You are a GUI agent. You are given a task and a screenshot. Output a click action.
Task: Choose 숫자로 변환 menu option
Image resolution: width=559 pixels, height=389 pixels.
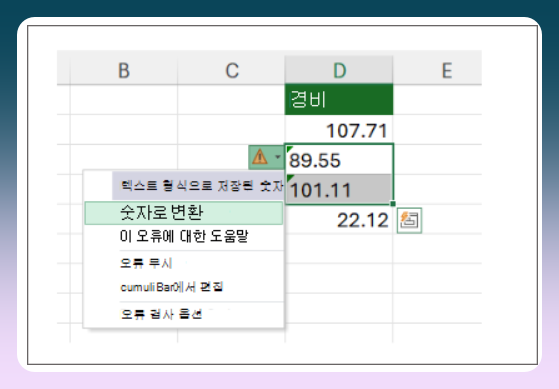(x=184, y=213)
